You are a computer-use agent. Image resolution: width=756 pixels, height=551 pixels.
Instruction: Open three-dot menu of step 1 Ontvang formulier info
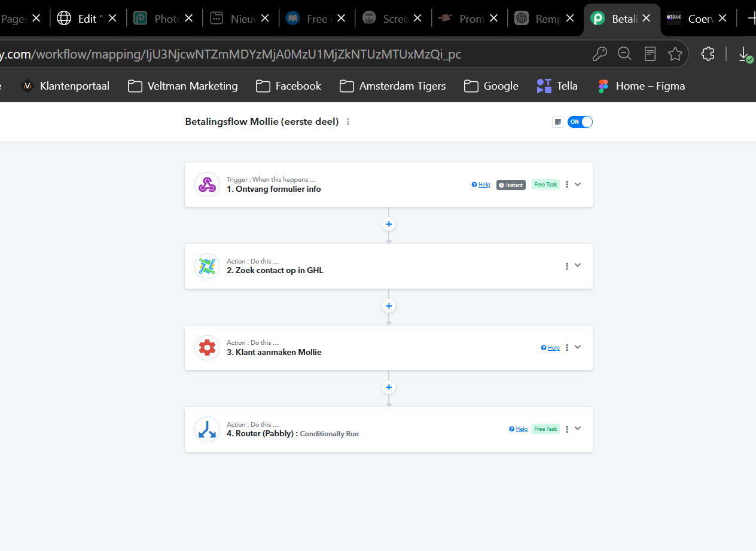coord(567,185)
